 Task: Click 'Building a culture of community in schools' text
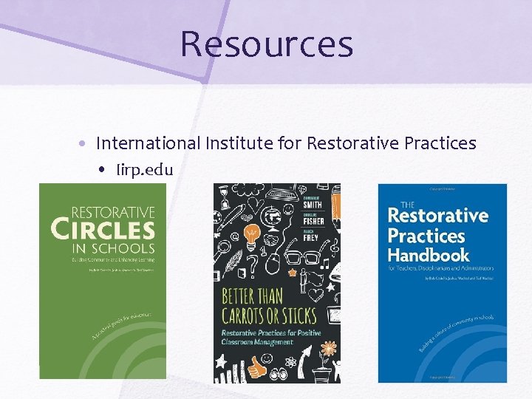(456, 333)
